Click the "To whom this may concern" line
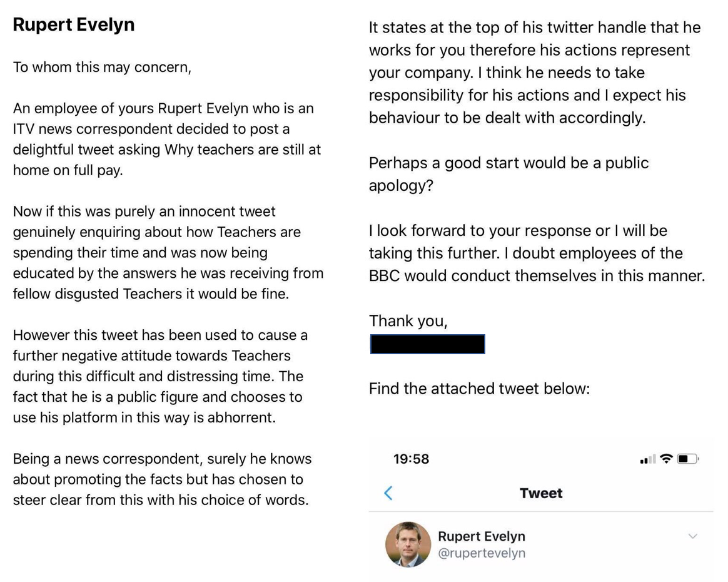This screenshot has width=728, height=582. pos(102,67)
